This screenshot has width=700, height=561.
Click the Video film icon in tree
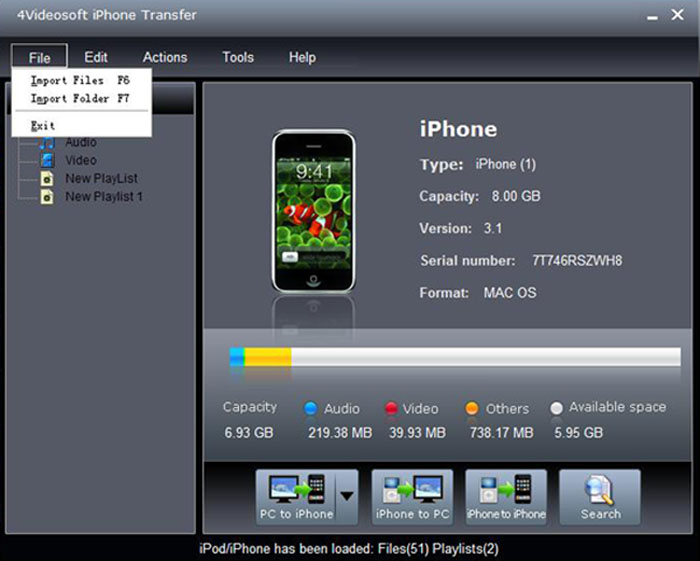click(47, 160)
